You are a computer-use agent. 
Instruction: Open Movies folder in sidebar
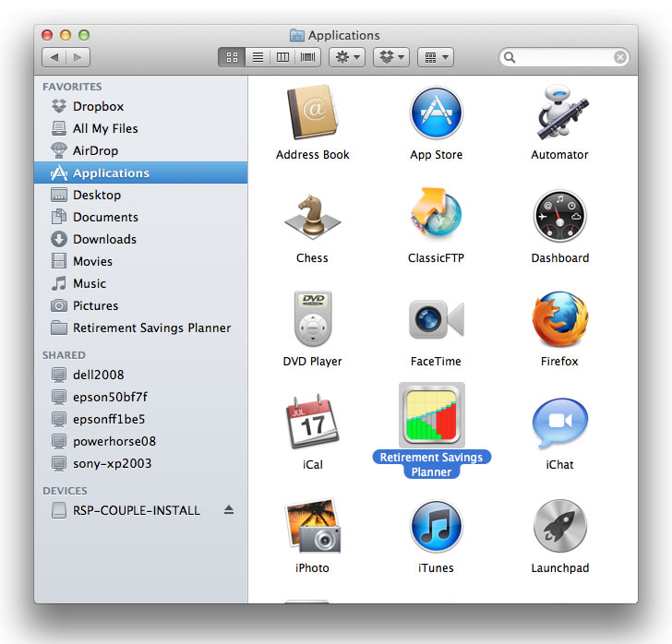click(x=140, y=261)
